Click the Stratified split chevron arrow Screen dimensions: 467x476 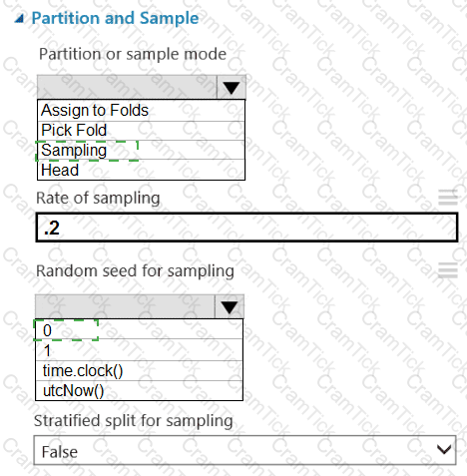(444, 450)
